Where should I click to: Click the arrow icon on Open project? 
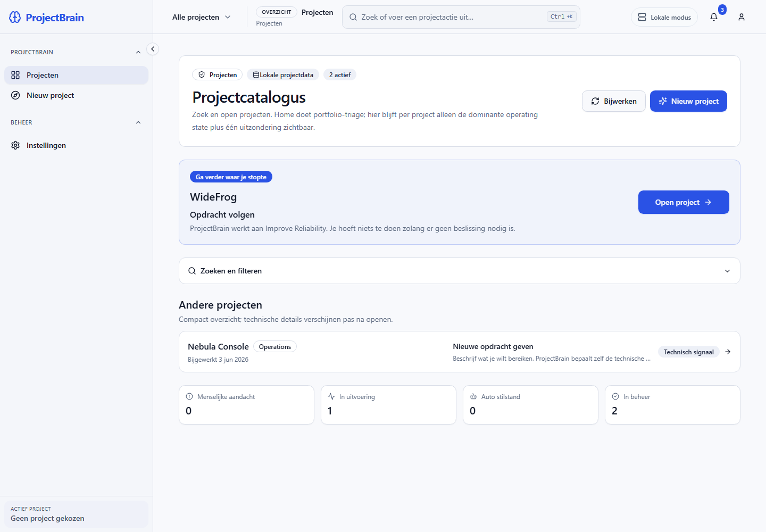point(708,202)
